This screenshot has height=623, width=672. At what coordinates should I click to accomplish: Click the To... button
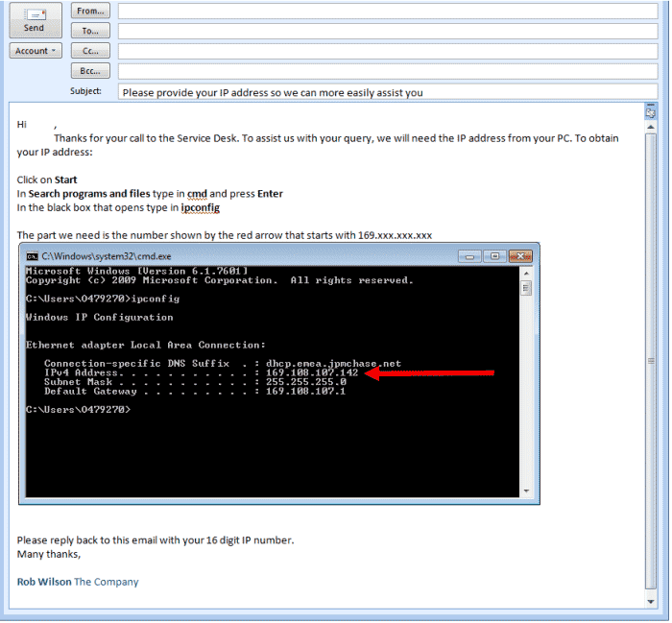click(90, 31)
